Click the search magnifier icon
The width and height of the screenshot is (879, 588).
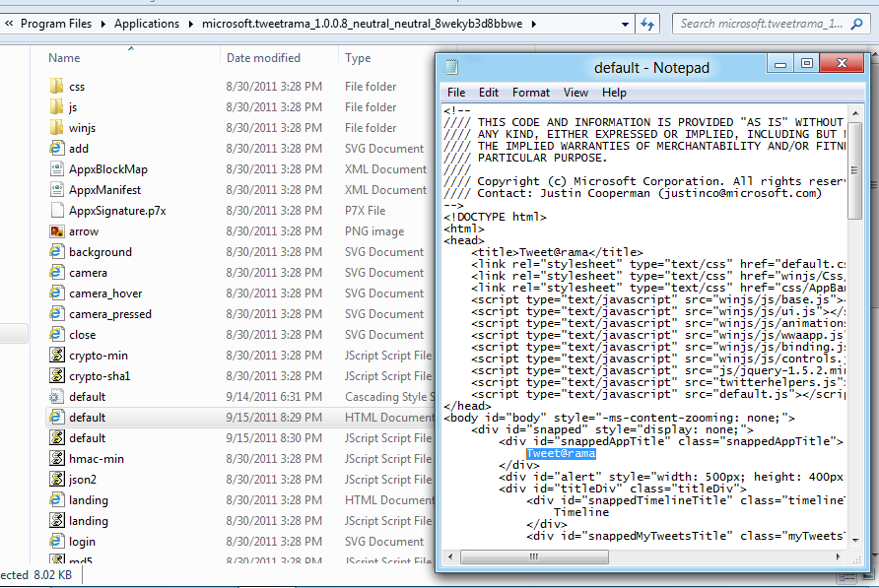[856, 24]
